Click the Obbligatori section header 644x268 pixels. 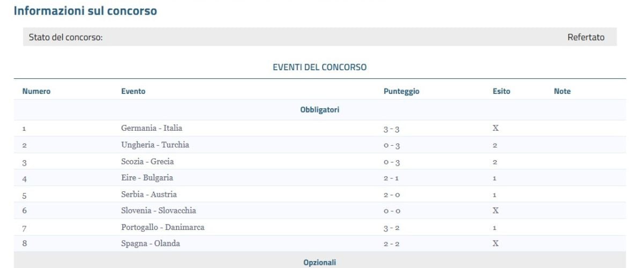pos(320,110)
